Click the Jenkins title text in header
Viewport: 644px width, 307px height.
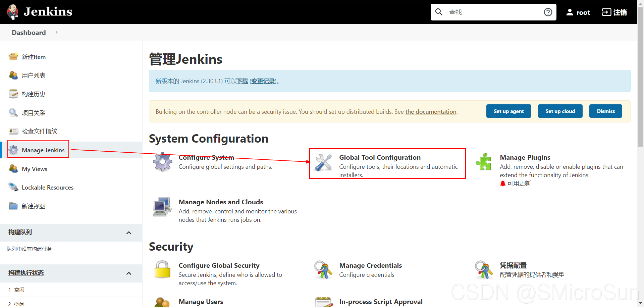(x=48, y=12)
